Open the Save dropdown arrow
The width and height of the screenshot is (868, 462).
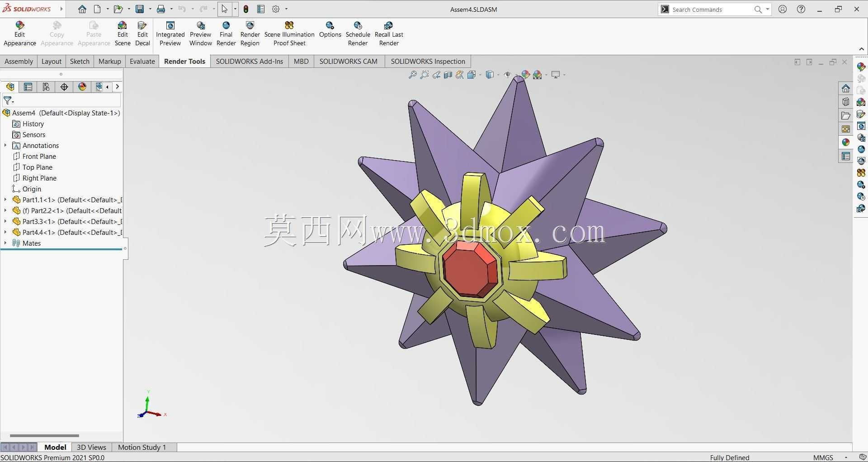(150, 9)
